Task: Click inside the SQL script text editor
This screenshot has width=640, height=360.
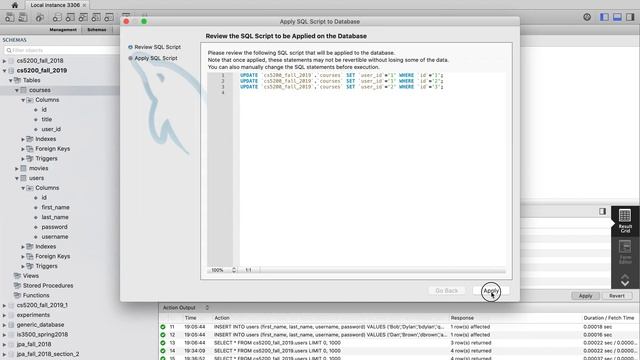Action: coord(372,169)
